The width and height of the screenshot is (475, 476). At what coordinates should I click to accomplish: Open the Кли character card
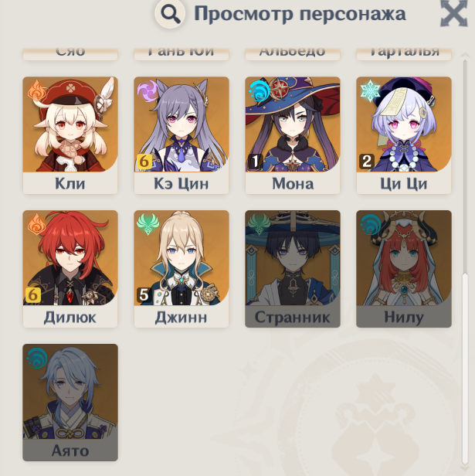(70, 135)
